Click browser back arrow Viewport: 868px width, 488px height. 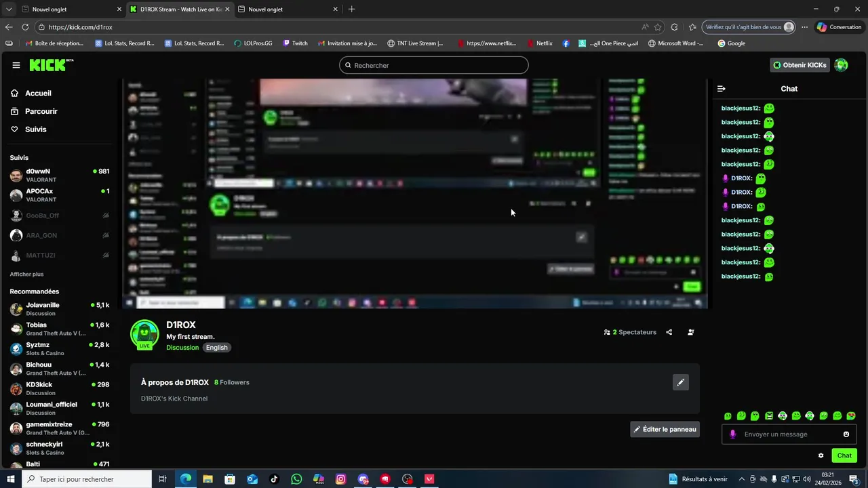tap(9, 27)
